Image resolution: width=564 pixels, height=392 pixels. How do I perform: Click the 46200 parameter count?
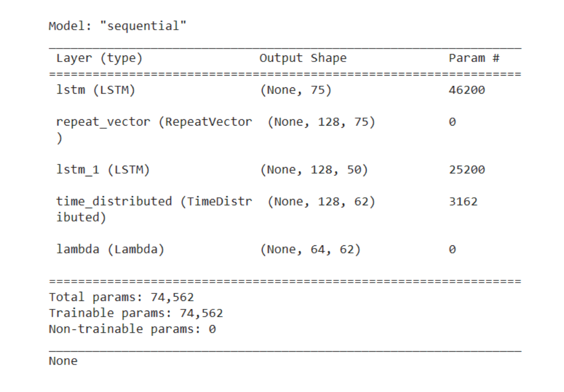pyautogui.click(x=466, y=90)
